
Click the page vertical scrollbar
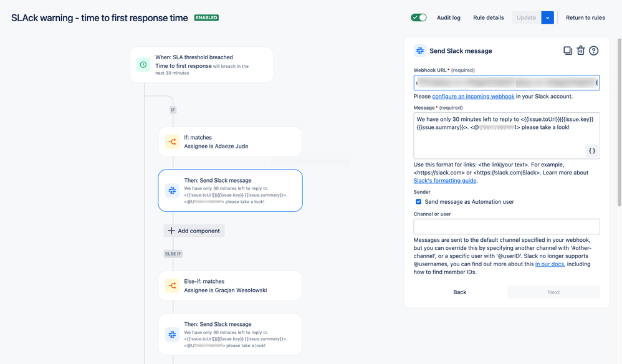[619, 122]
